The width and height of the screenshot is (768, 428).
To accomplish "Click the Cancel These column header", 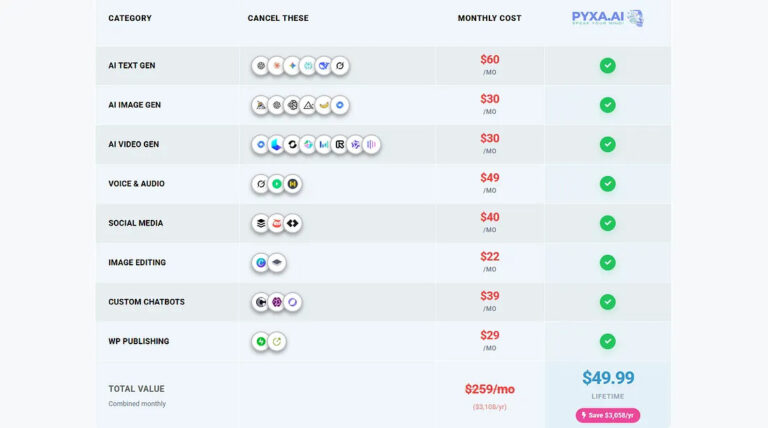I will point(278,18).
